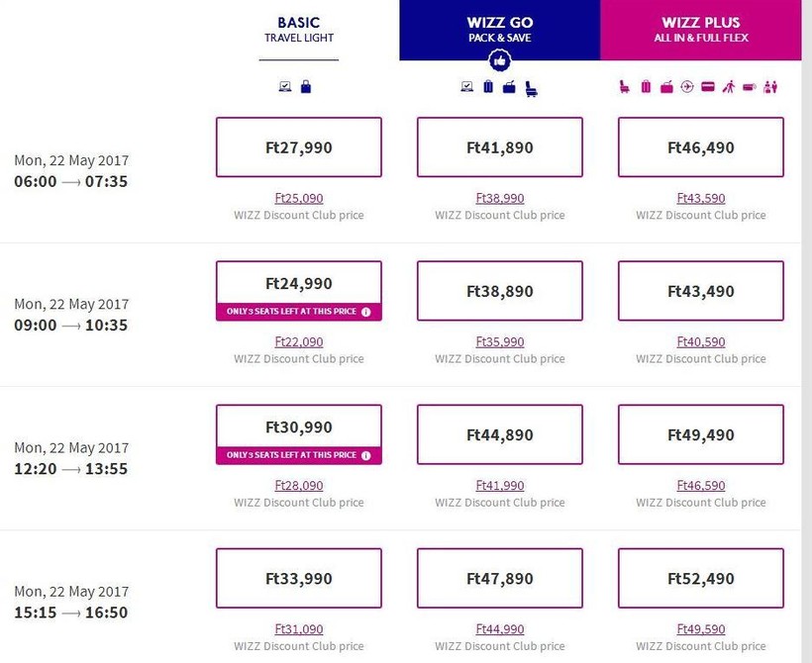Choose the Ft27,990 Basic fare at 06:00
This screenshot has height=663, width=812.
click(x=298, y=147)
